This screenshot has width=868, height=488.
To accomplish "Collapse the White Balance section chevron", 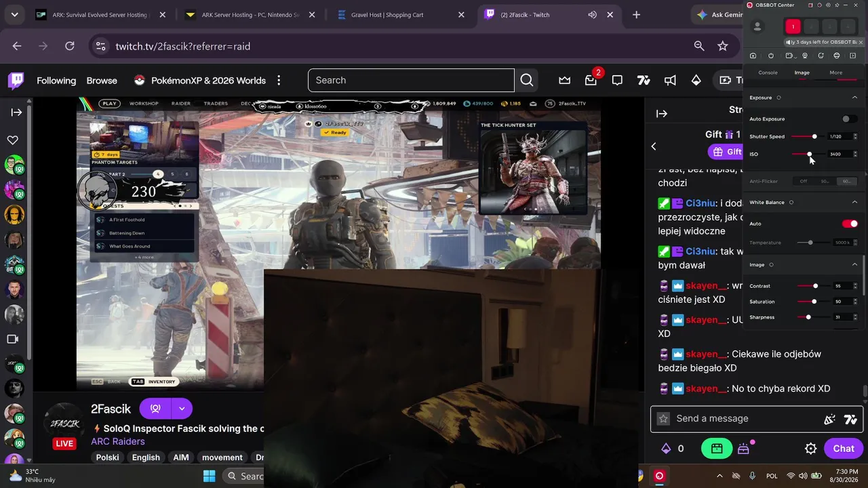I will point(854,202).
